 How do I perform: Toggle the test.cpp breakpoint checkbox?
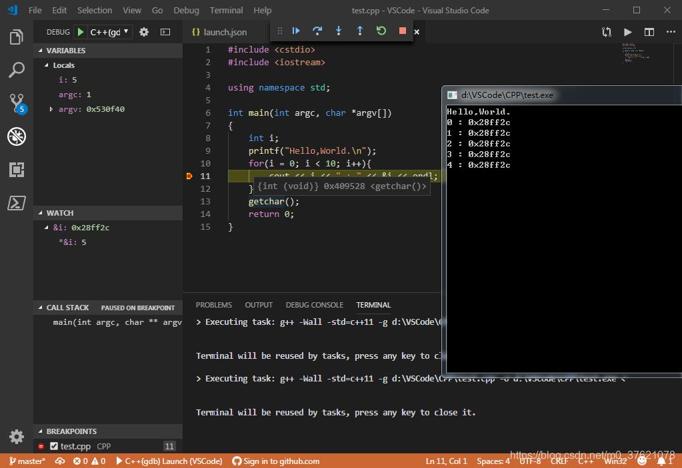(x=54, y=446)
